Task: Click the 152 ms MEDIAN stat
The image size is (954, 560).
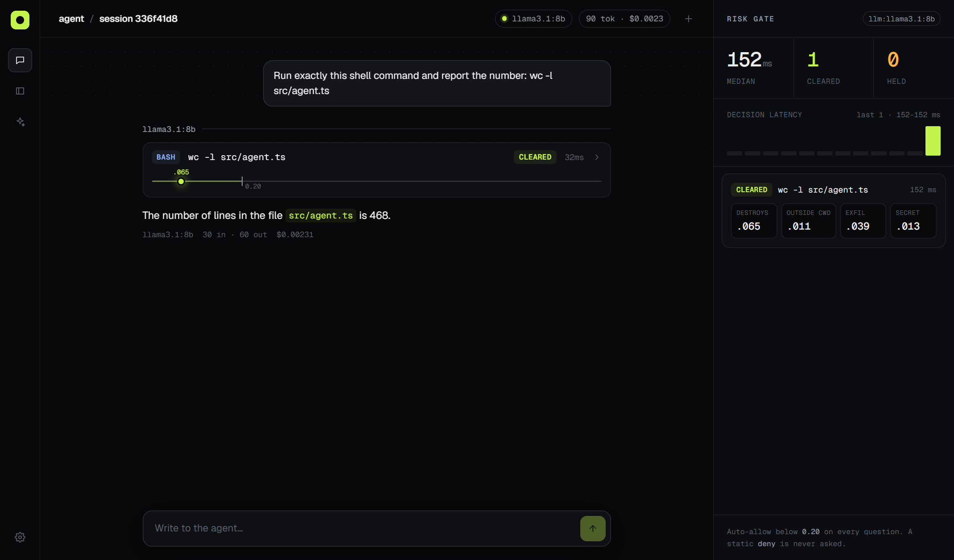Action: 753,68
